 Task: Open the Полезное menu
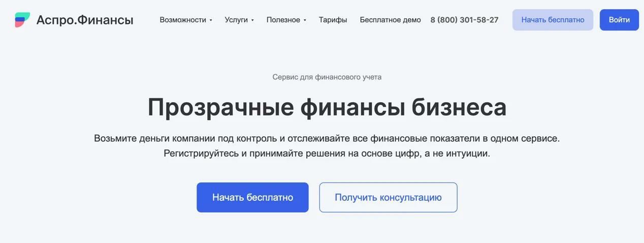pos(283,20)
